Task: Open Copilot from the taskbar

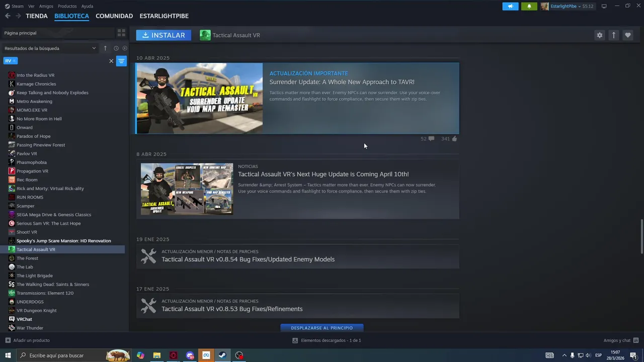Action: tap(140, 355)
